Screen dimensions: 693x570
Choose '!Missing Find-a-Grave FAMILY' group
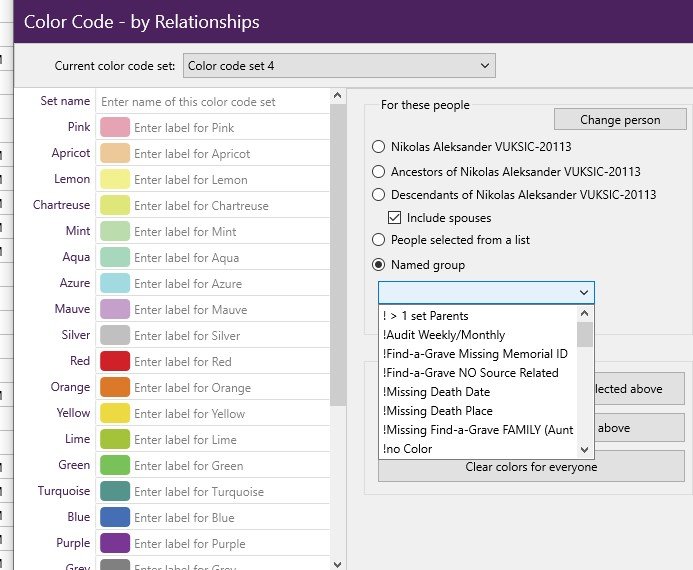478,430
